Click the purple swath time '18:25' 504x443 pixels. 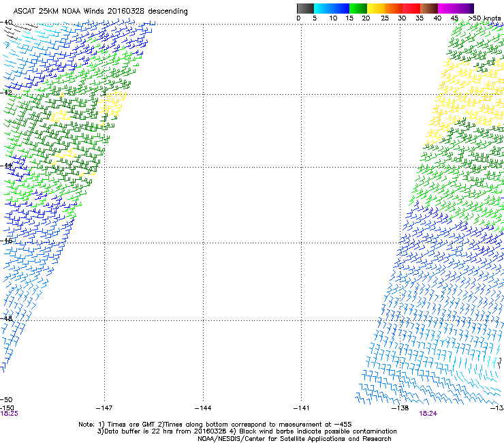(9, 414)
